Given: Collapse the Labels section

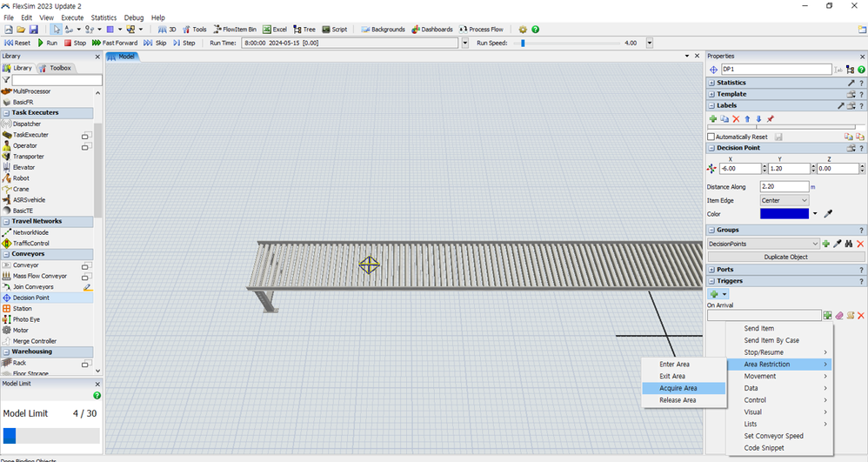Looking at the screenshot, I should coord(712,105).
